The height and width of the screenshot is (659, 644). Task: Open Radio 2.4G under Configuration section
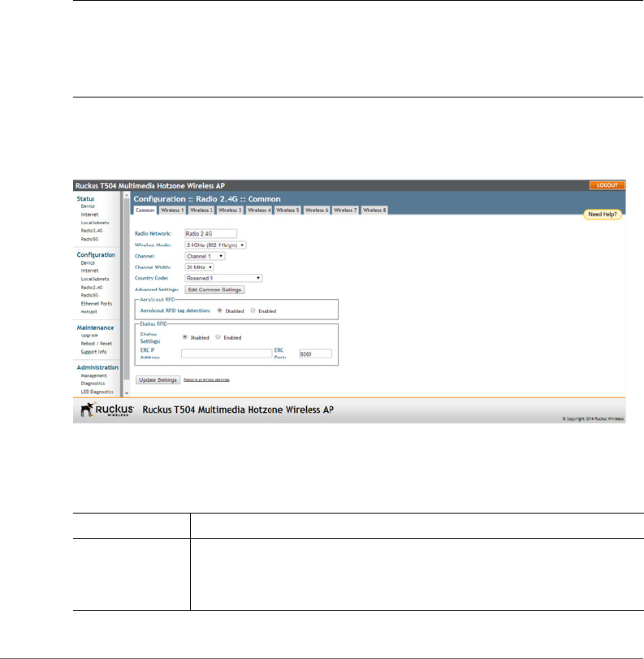pyautogui.click(x=92, y=288)
